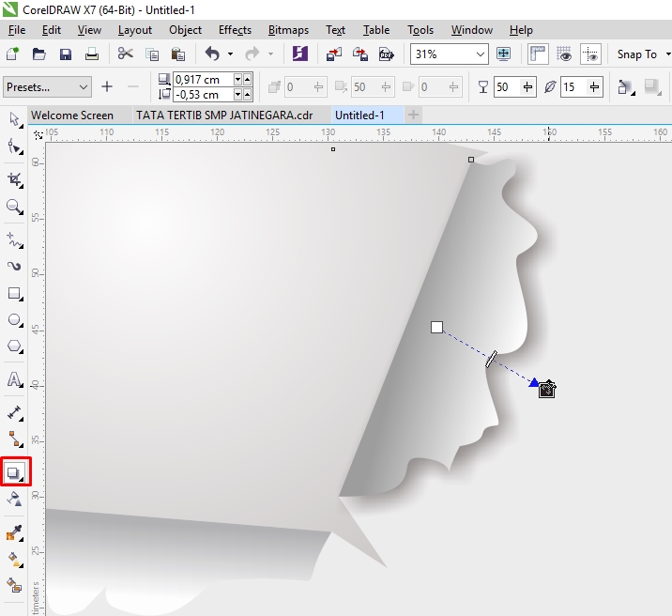Viewport: 672px width, 616px height.
Task: Click the drop shadow opacity slider on canvas
Action: pos(491,360)
